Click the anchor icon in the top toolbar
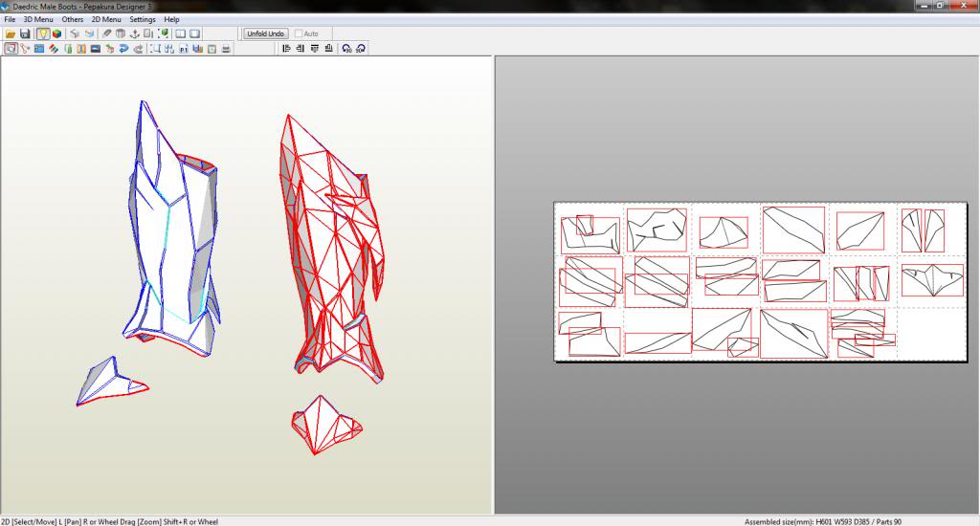This screenshot has width=980, height=526. (134, 33)
